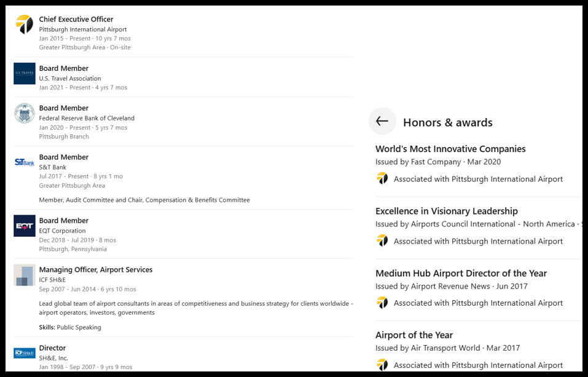This screenshot has height=377, width=588.
Task: Click the Audit Committee and Compensation & Benefits description
Action: tap(144, 200)
